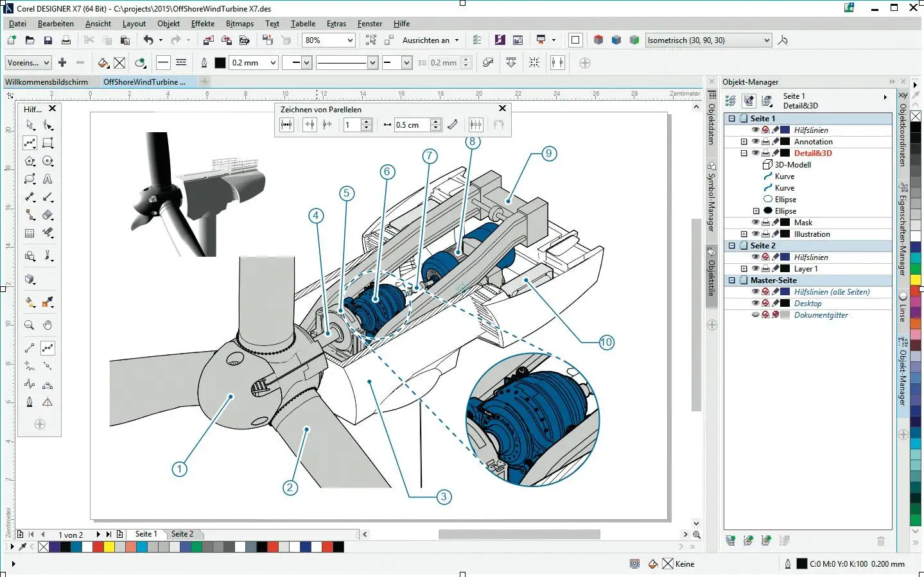Switch to the Seite 2 page tab

pyautogui.click(x=182, y=534)
